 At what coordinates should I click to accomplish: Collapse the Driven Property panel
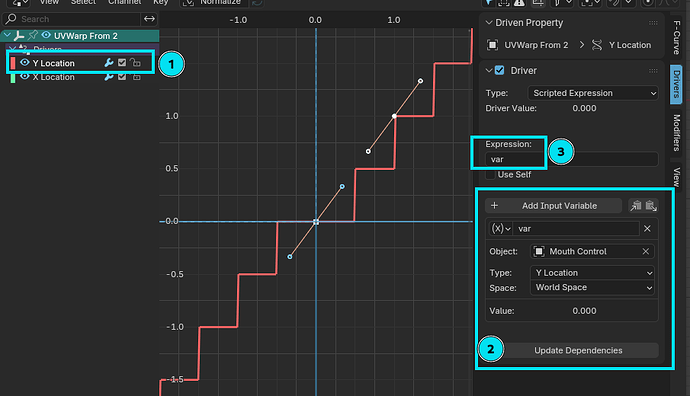[x=488, y=22]
